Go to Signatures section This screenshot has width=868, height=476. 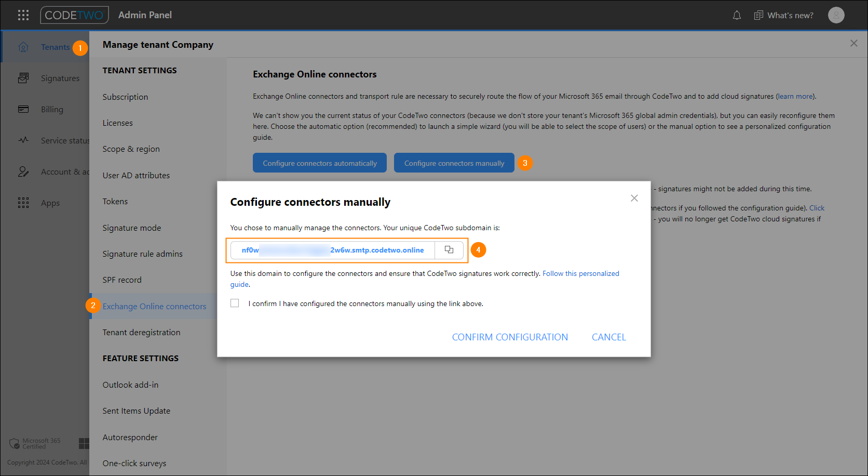pyautogui.click(x=60, y=78)
